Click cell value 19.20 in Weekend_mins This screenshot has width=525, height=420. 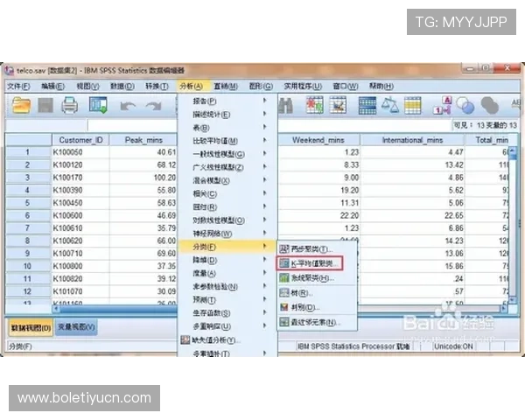point(319,190)
